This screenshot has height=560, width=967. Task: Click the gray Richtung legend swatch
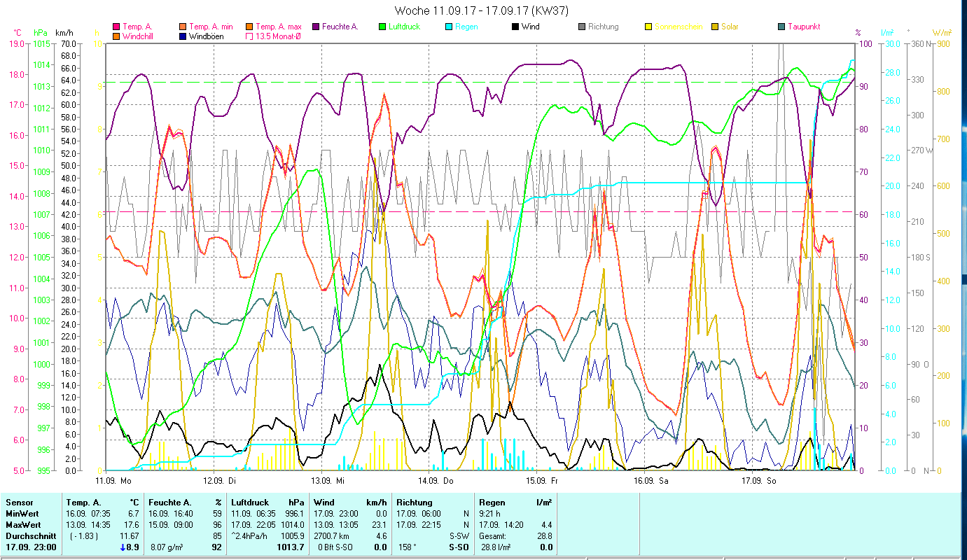click(x=582, y=27)
